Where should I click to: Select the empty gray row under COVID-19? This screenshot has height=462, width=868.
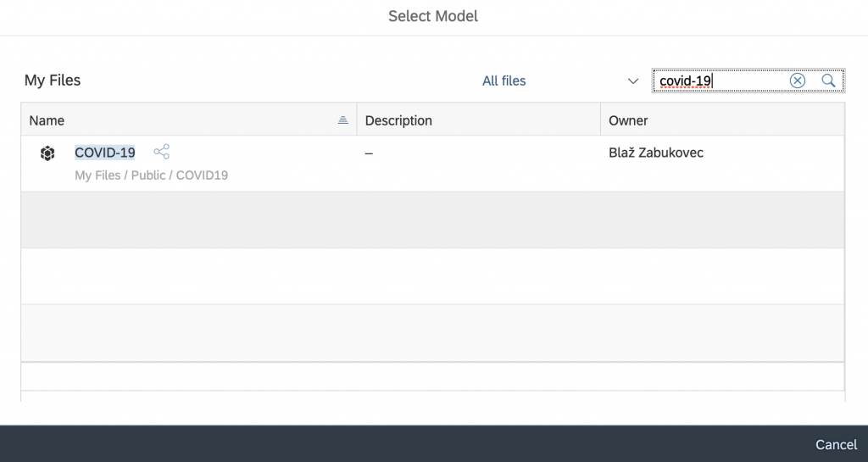point(433,220)
